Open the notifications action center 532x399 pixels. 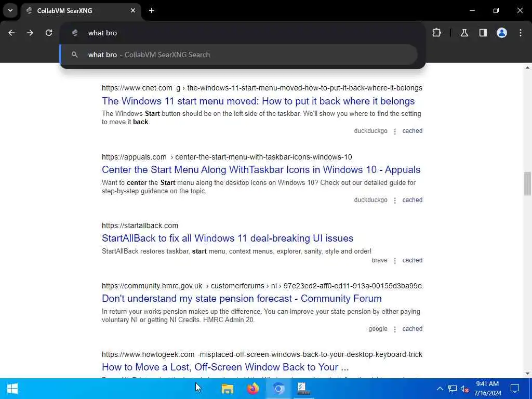click(515, 389)
